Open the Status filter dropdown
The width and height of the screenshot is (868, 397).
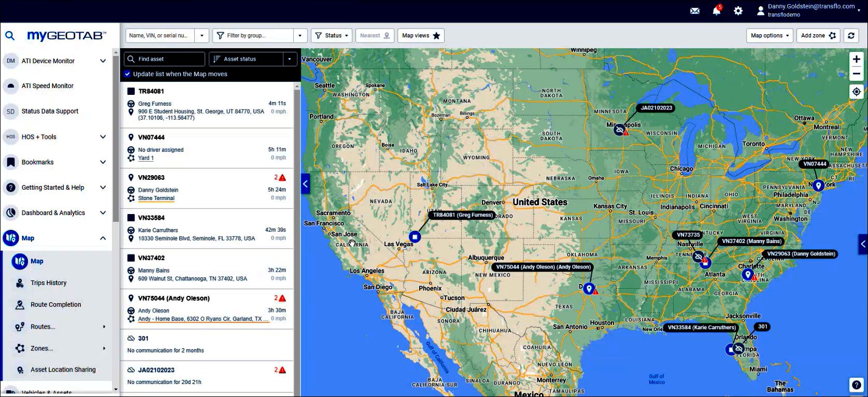pos(332,36)
